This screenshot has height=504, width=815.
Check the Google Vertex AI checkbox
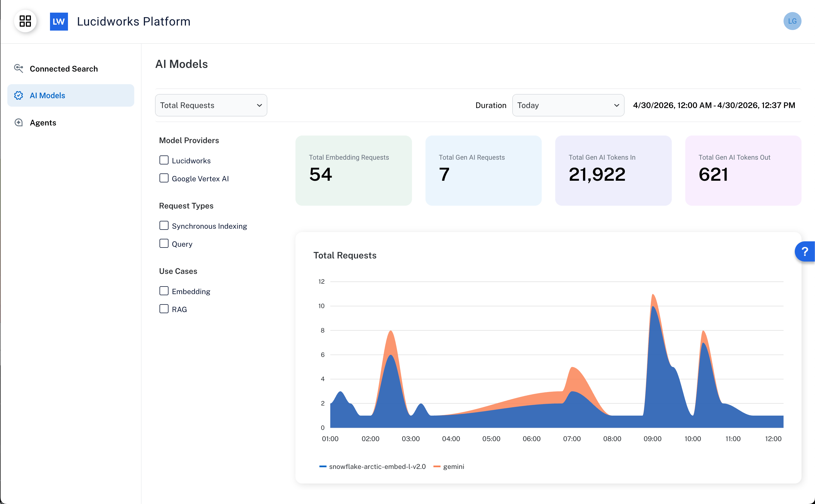(x=164, y=178)
